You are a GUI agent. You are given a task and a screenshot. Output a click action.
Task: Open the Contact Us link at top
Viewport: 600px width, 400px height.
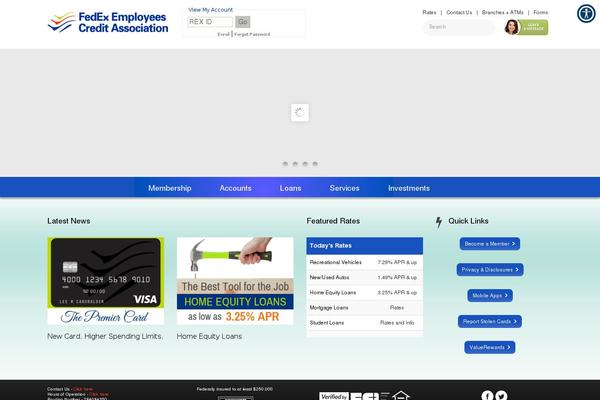click(459, 13)
